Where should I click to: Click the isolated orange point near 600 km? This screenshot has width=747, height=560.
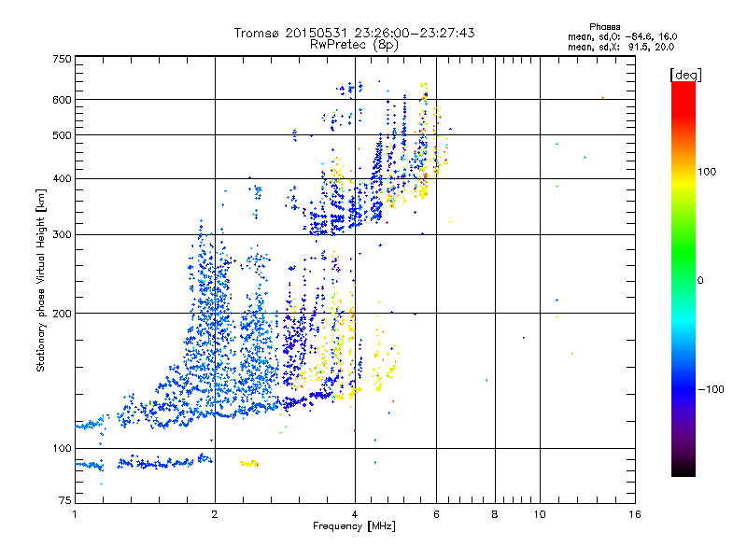[602, 98]
